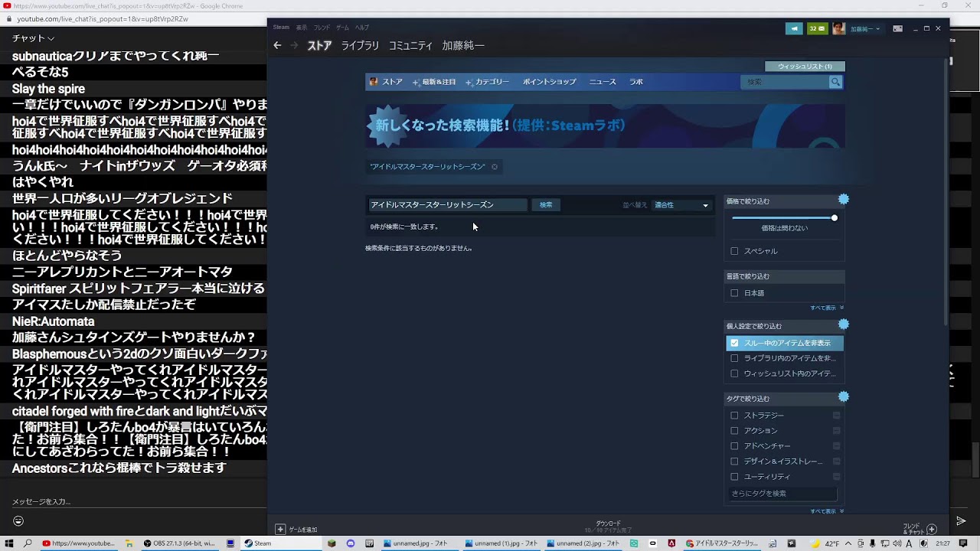
Task: Expand チャット dropdown in chat header
Action: click(33, 38)
